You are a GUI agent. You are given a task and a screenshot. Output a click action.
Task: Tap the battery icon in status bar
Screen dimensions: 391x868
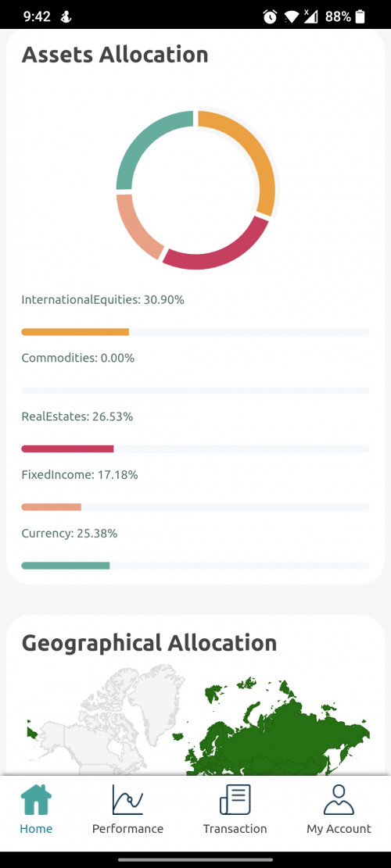coord(360,16)
